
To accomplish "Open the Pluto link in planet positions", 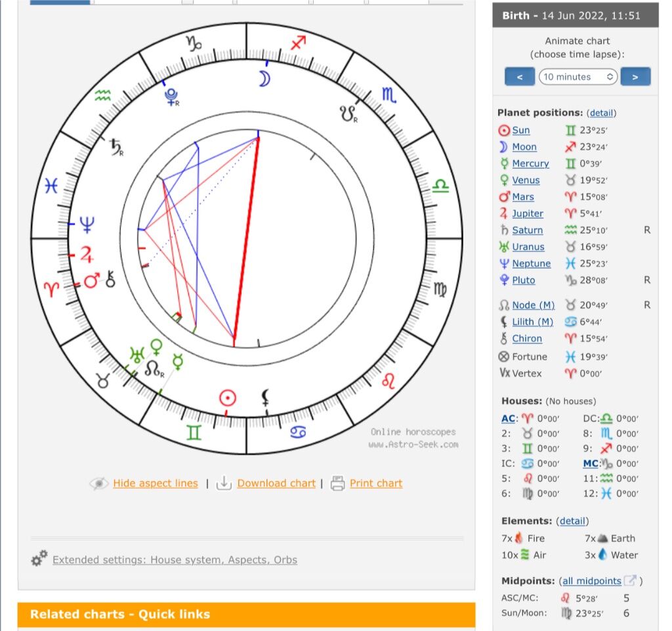I will [524, 280].
